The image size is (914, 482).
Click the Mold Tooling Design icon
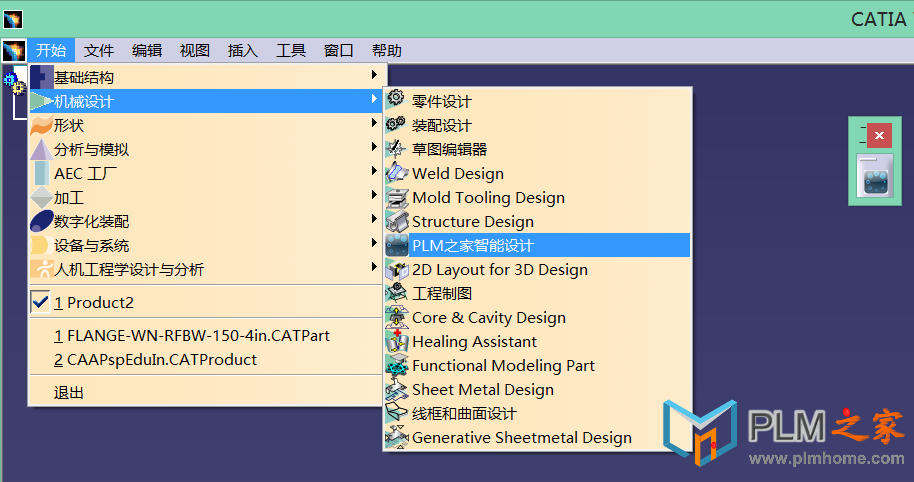tap(396, 198)
